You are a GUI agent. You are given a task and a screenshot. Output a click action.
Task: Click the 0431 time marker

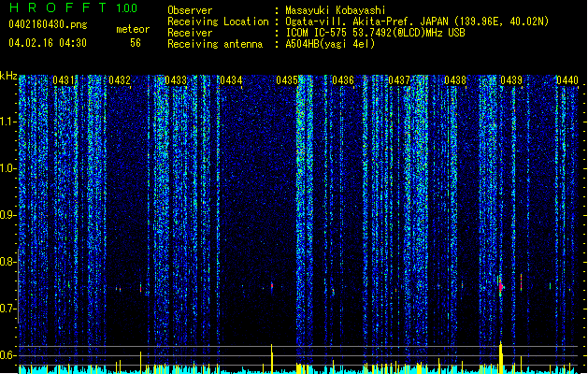point(64,80)
